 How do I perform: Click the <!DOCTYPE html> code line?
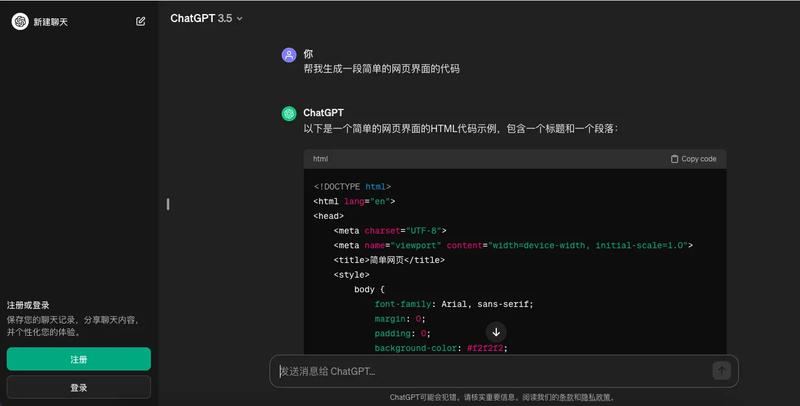click(352, 187)
